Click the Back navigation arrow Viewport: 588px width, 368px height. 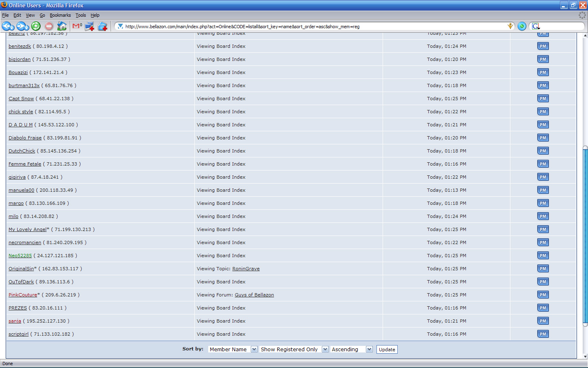coord(7,27)
